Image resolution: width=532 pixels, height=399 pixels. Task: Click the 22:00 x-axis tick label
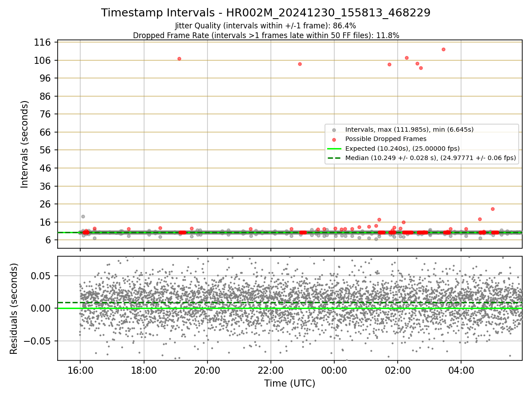tap(270, 370)
